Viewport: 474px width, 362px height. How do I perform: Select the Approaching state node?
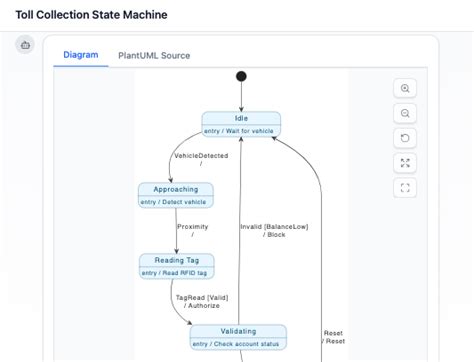click(176, 195)
